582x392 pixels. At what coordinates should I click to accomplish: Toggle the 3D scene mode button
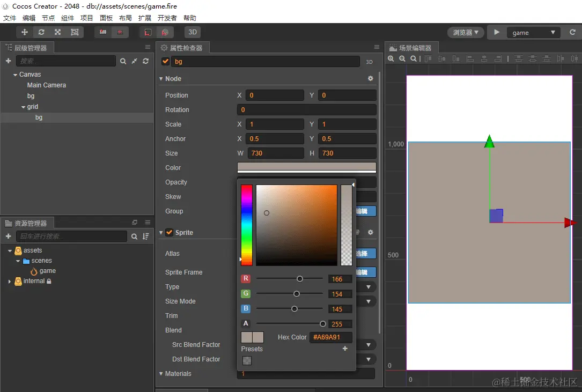[193, 32]
